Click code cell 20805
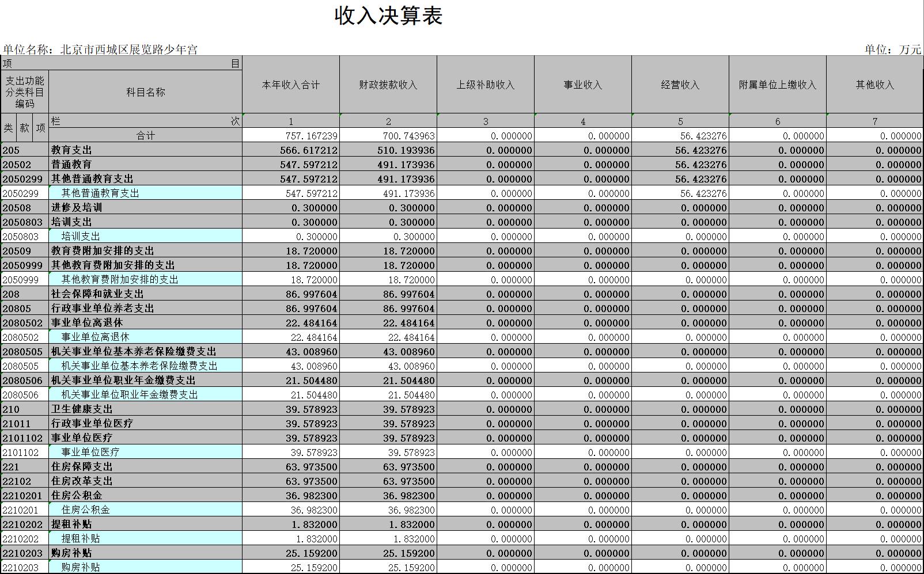This screenshot has width=924, height=574. [x=25, y=308]
